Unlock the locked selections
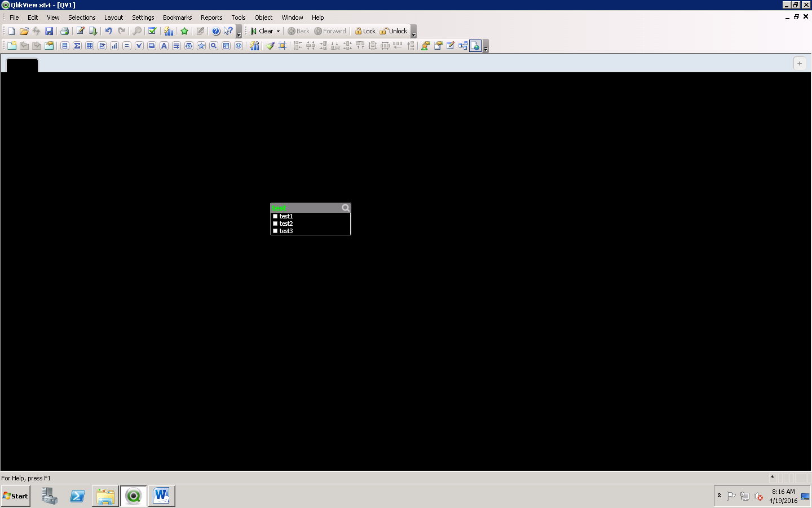This screenshot has width=812, height=508. point(394,31)
